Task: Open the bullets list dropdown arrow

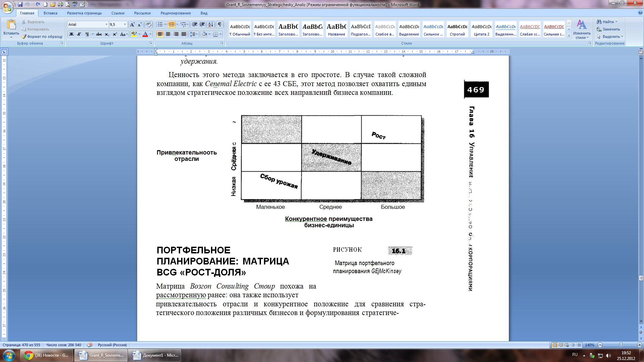Action: coord(165,24)
